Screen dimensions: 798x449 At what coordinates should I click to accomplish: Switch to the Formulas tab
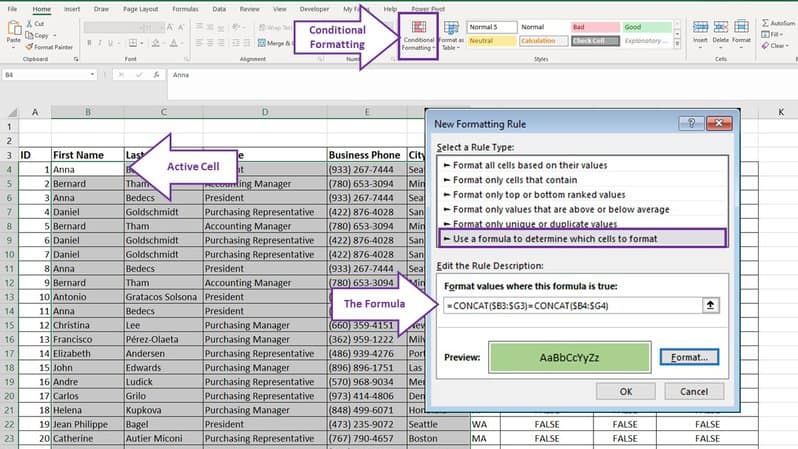(185, 9)
